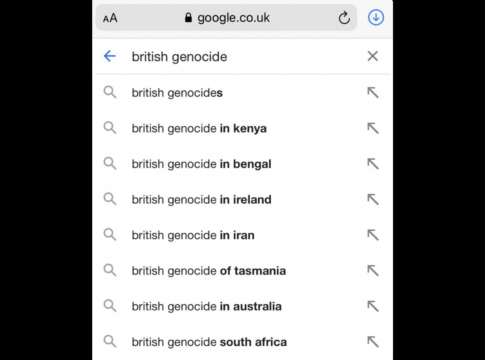Click the search box containing 'british genocide'
Viewport: 485px width, 360px height.
click(243, 57)
